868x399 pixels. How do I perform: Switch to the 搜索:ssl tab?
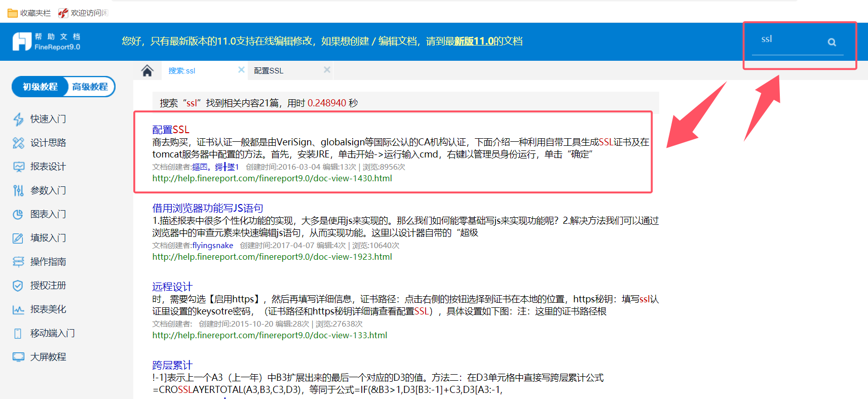point(182,70)
